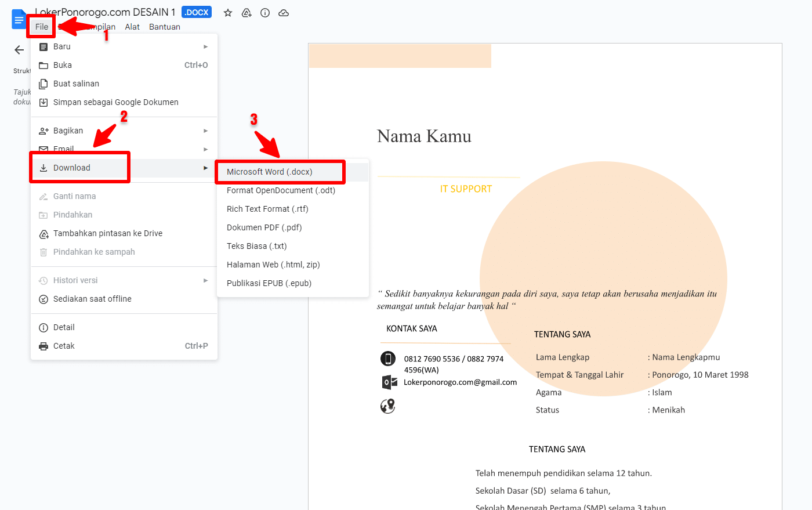Click Tambahkan pintasan ke Drive
The height and width of the screenshot is (510, 812).
(124, 233)
